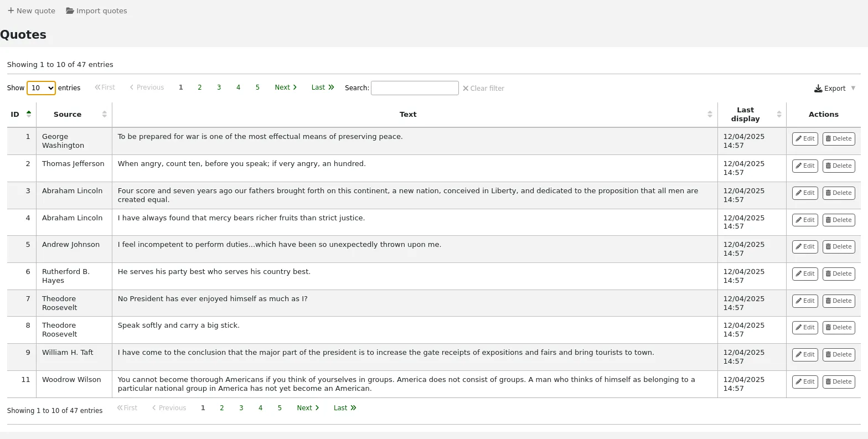Go to page 2 in top pagination

200,87
